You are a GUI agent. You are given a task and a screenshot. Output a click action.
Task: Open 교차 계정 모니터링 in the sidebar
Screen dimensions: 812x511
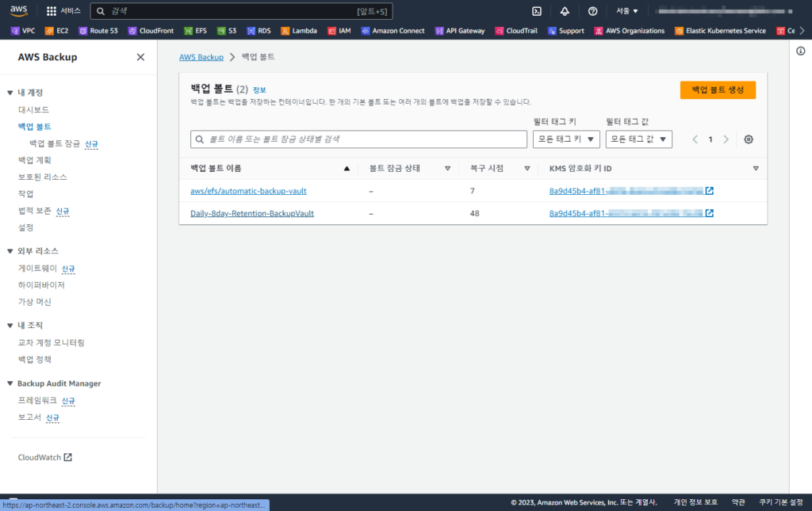51,342
